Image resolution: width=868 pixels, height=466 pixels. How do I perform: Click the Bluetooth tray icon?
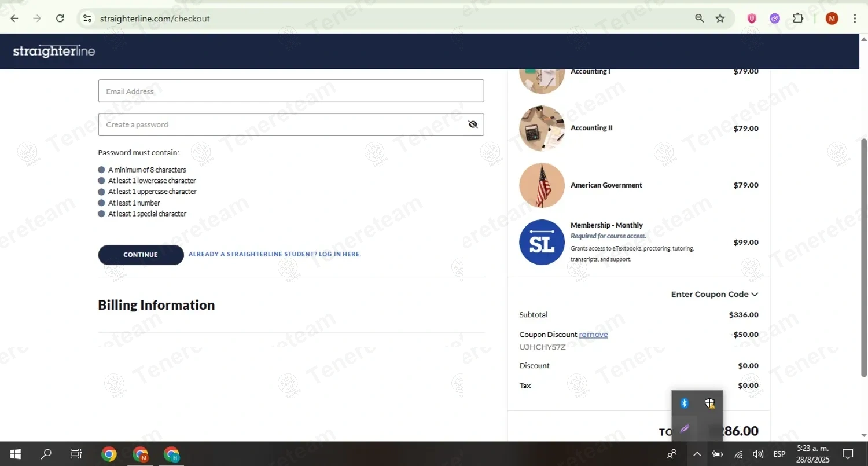click(685, 403)
